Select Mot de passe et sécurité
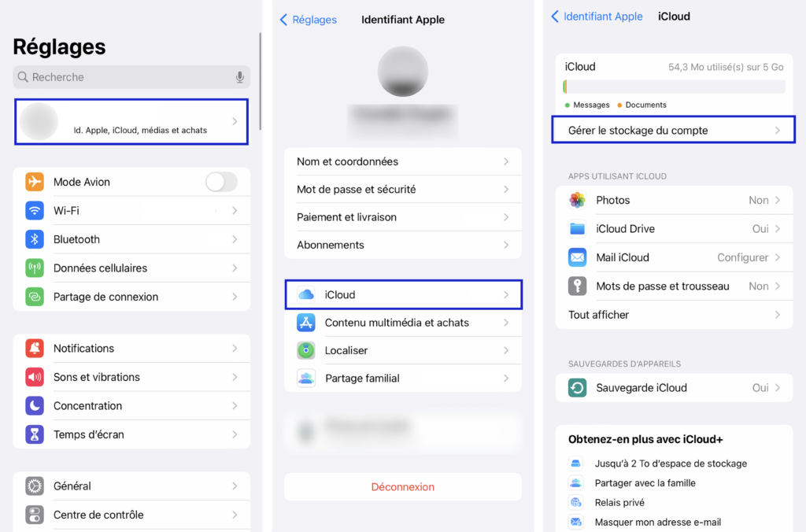This screenshot has width=806, height=532. (x=404, y=189)
